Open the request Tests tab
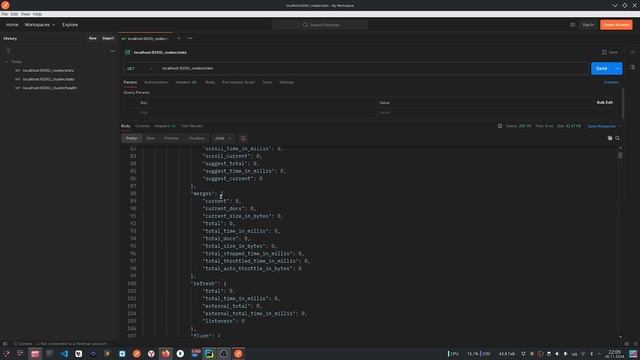Screen dimensions: 640x360 267,82
